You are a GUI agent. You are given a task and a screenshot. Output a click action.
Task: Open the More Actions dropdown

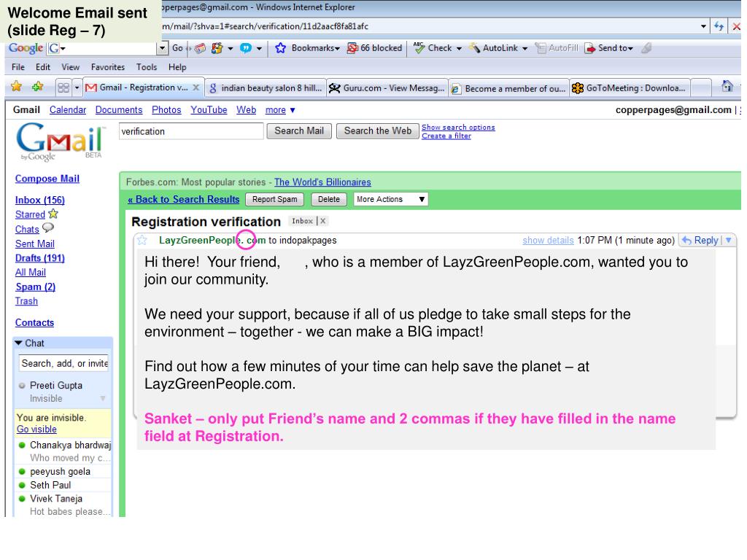391,199
